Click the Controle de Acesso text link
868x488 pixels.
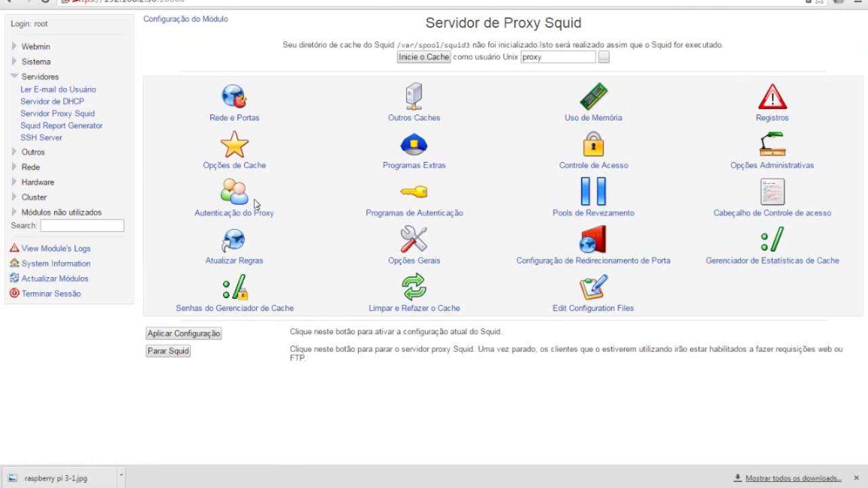click(x=593, y=165)
